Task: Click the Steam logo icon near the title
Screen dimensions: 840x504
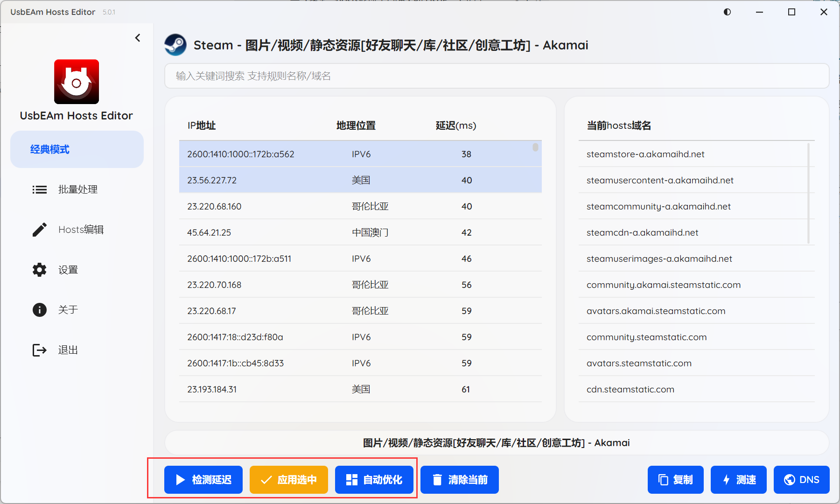Action: (x=175, y=45)
